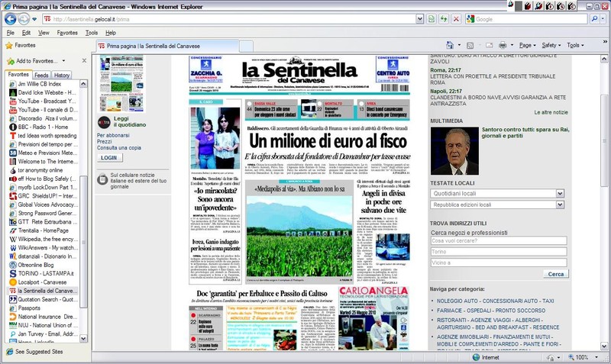611x364 pixels.
Task: Click the Read Mail icon
Action: pyautogui.click(x=489, y=46)
